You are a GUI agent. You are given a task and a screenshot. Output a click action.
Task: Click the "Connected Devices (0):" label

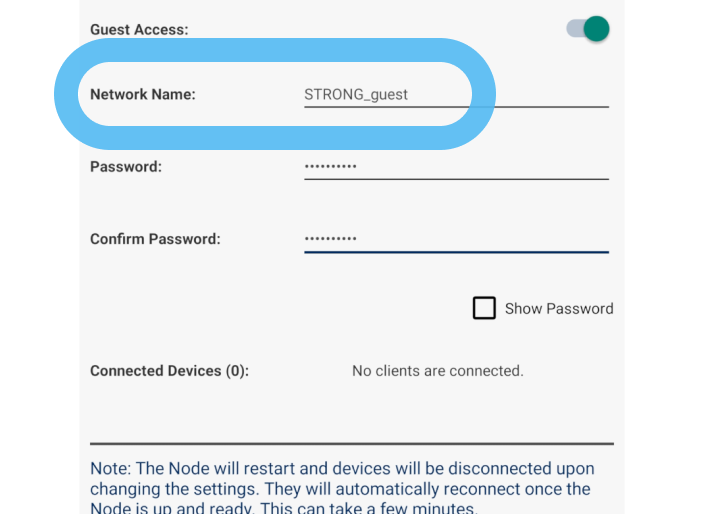tap(169, 371)
